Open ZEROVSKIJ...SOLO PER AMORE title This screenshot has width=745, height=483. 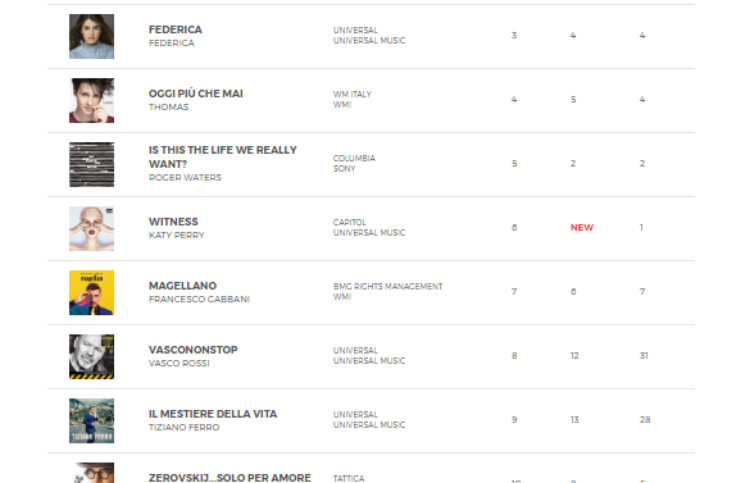coord(229,477)
